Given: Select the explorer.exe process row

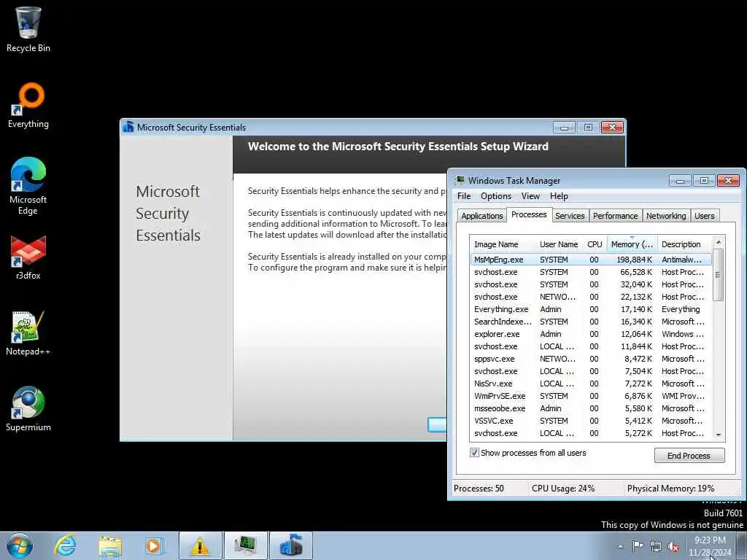Looking at the screenshot, I should pos(590,334).
